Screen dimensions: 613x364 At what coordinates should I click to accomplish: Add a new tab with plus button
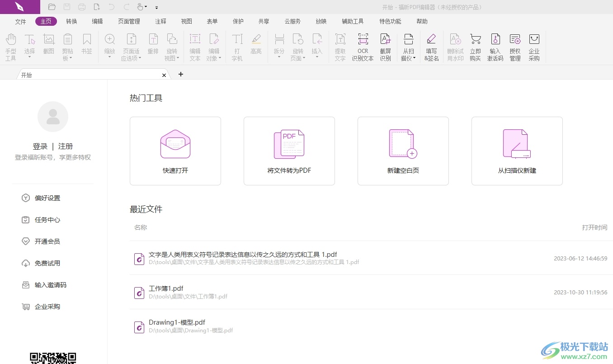[x=181, y=74]
